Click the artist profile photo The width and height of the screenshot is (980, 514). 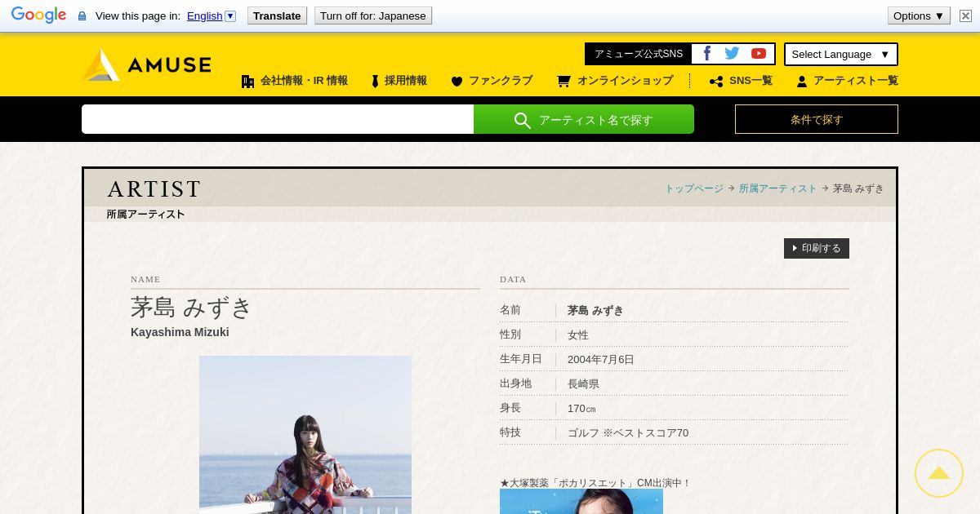(305, 435)
